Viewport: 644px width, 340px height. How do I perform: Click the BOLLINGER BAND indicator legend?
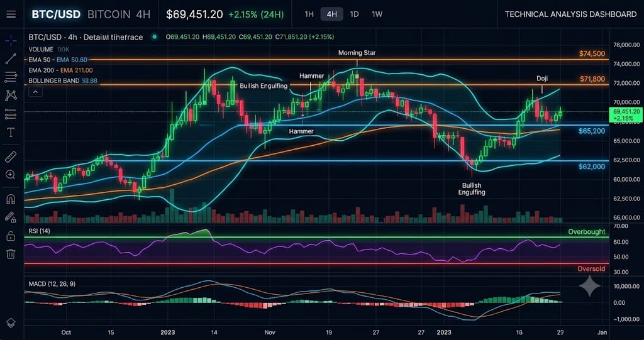tap(63, 81)
